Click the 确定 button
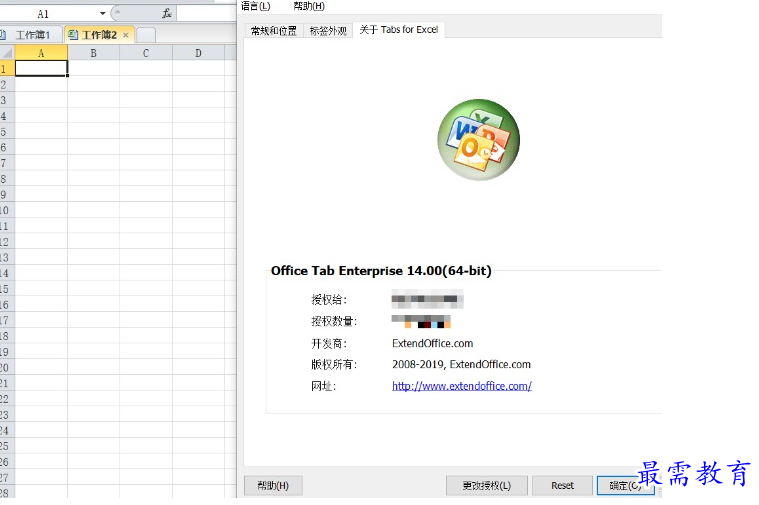This screenshot has width=759, height=505. 625,485
